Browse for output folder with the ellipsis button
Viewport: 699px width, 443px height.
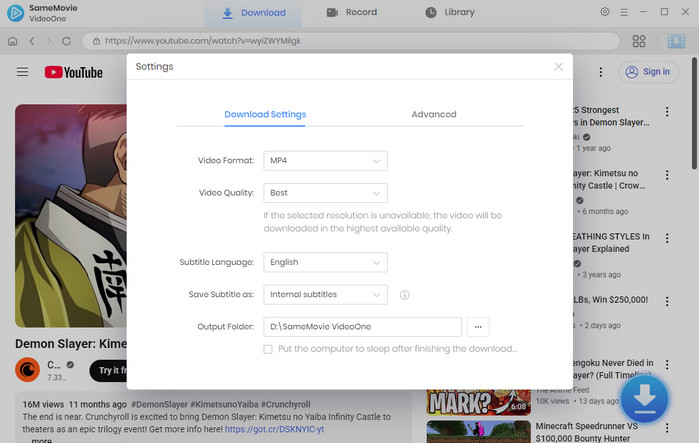pos(478,327)
